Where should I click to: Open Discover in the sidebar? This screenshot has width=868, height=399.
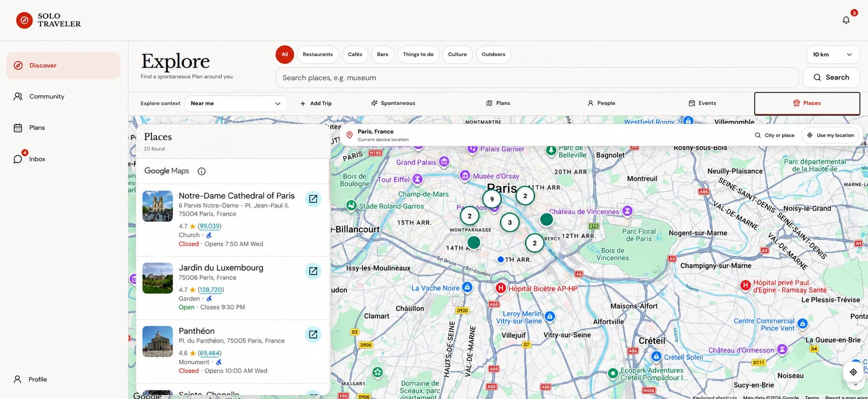[63, 65]
